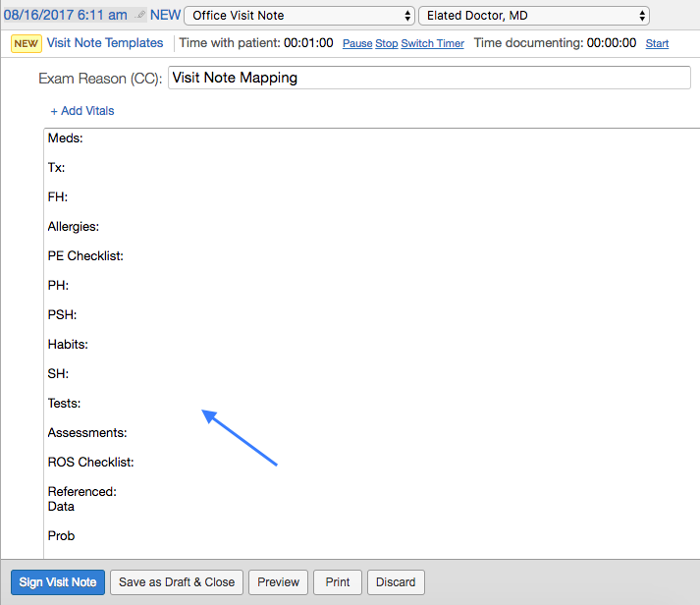Click the 08/16/2017 6:11 am visit date

click(x=65, y=16)
